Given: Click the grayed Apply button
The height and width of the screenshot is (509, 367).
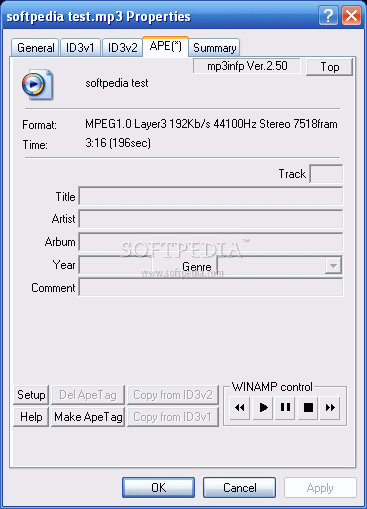Looking at the screenshot, I should (320, 488).
